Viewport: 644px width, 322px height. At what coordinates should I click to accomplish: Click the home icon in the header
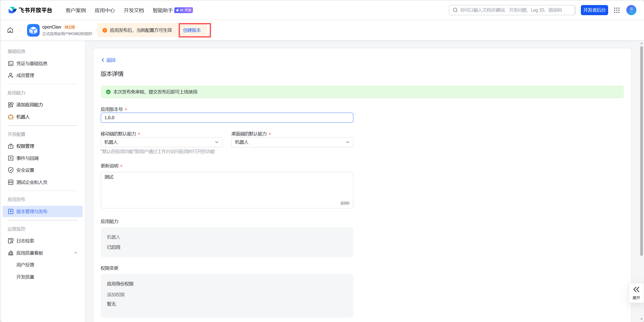click(x=10, y=30)
